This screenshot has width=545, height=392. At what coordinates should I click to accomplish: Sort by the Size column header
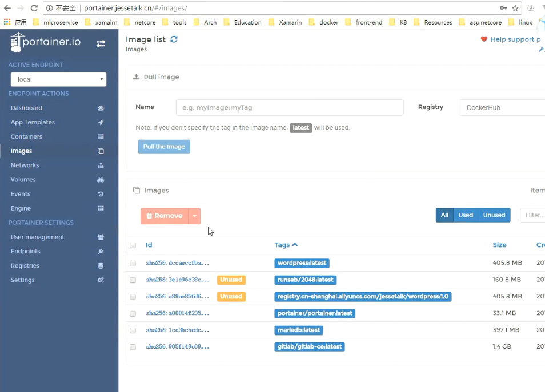(499, 245)
